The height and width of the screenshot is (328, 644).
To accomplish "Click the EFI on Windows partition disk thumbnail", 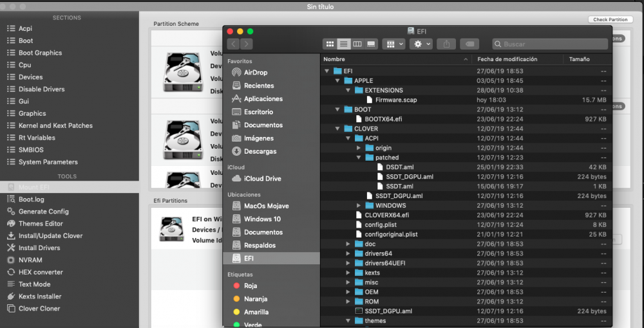I will 172,229.
